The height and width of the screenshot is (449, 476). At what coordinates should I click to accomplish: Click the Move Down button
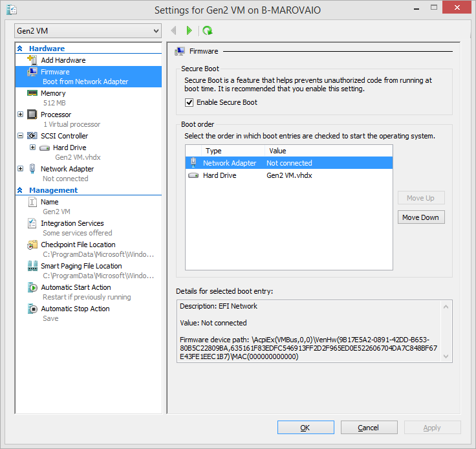point(420,217)
